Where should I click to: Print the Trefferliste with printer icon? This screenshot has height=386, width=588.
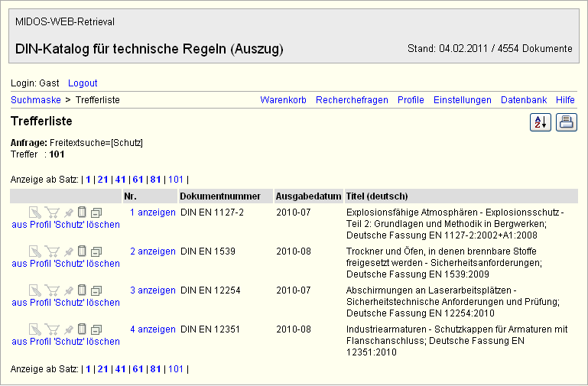[567, 122]
